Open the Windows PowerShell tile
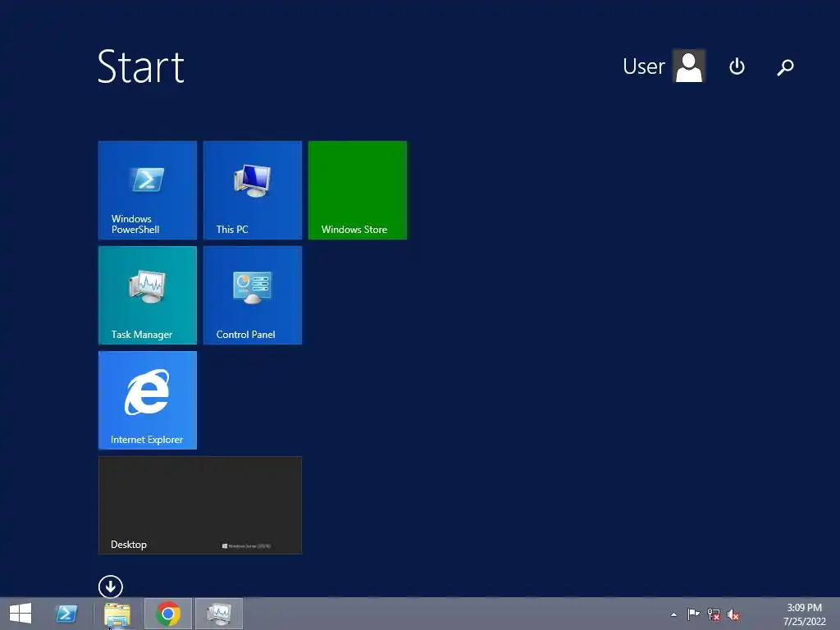The image size is (840, 630). 148,190
